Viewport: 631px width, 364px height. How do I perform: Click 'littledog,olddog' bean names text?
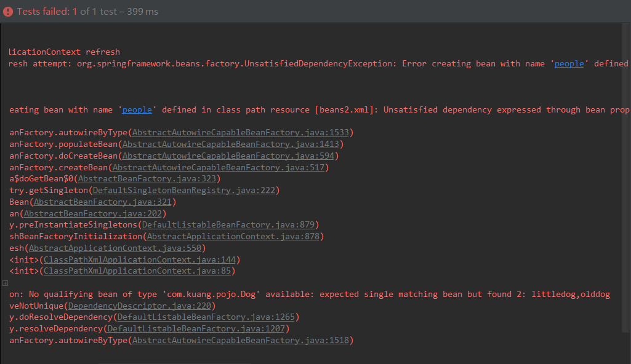click(571, 294)
